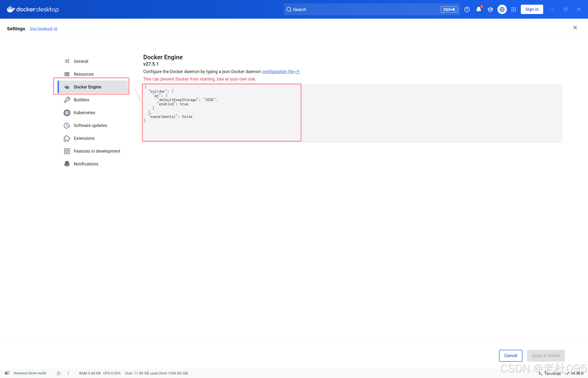
Task: Close the Settings panel with X
Action: [x=575, y=28]
